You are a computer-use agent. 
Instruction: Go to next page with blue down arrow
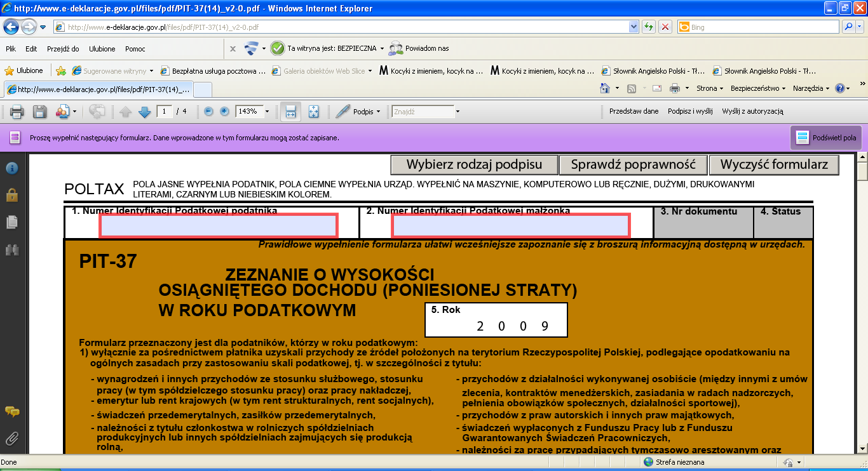click(144, 112)
